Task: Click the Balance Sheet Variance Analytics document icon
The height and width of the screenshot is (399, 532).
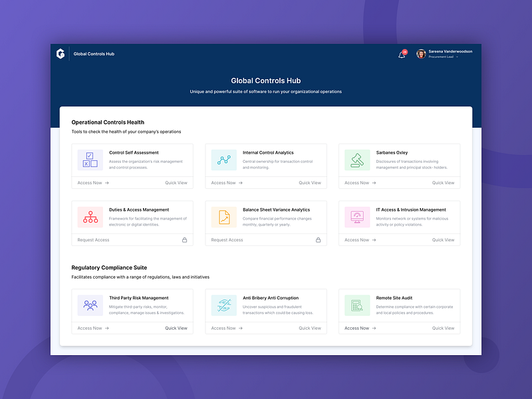Action: tap(224, 217)
